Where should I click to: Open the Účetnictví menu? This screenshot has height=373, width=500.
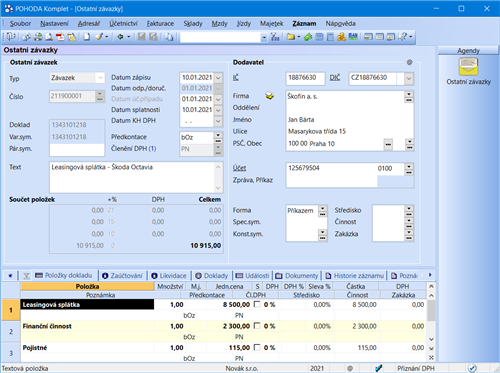click(x=123, y=23)
